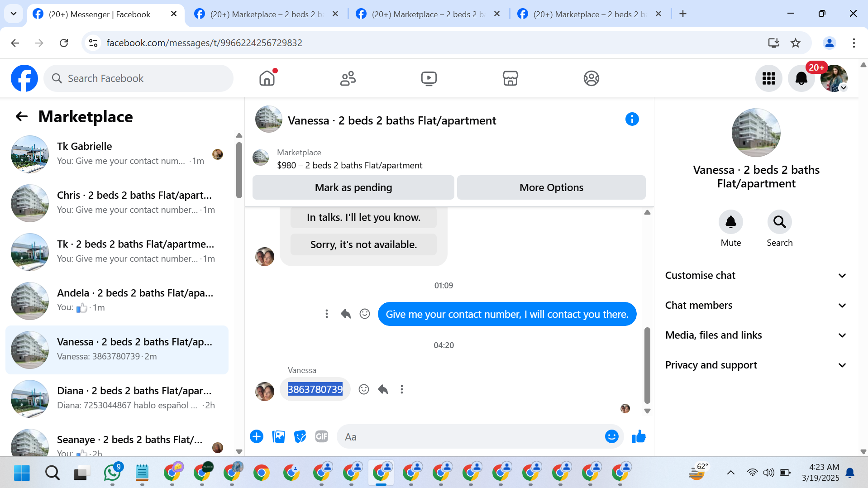Open more actions plus icon in composer
868x488 pixels.
click(x=257, y=436)
